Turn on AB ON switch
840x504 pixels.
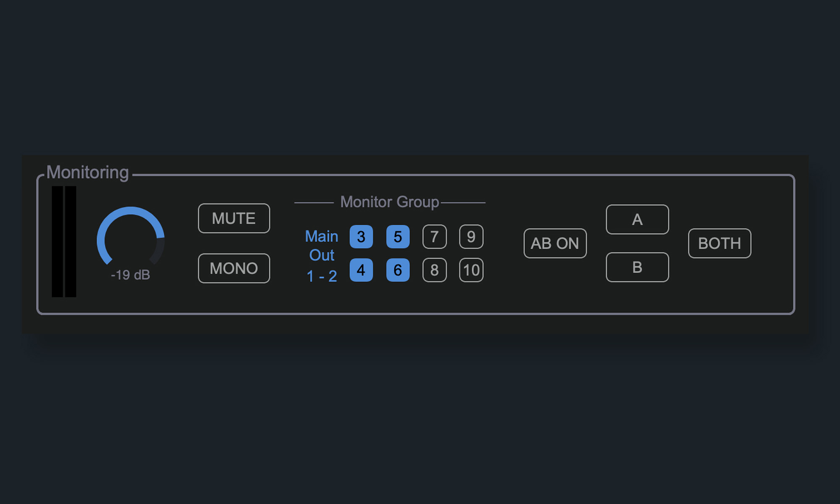point(555,243)
